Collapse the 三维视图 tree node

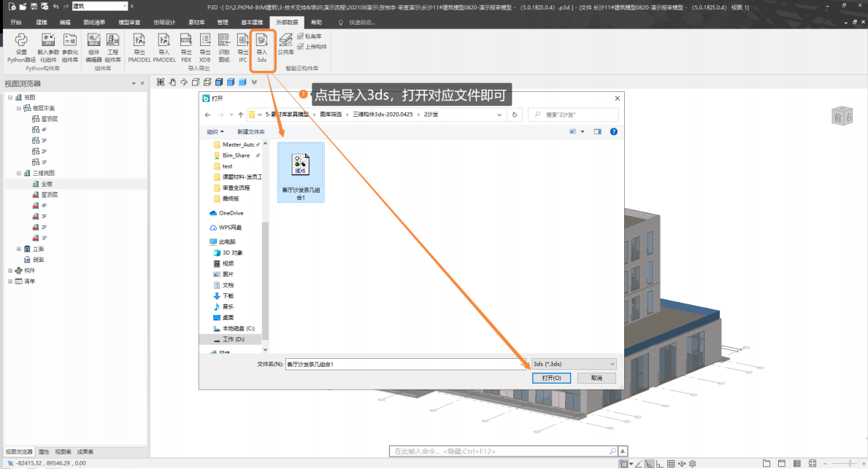[19, 173]
